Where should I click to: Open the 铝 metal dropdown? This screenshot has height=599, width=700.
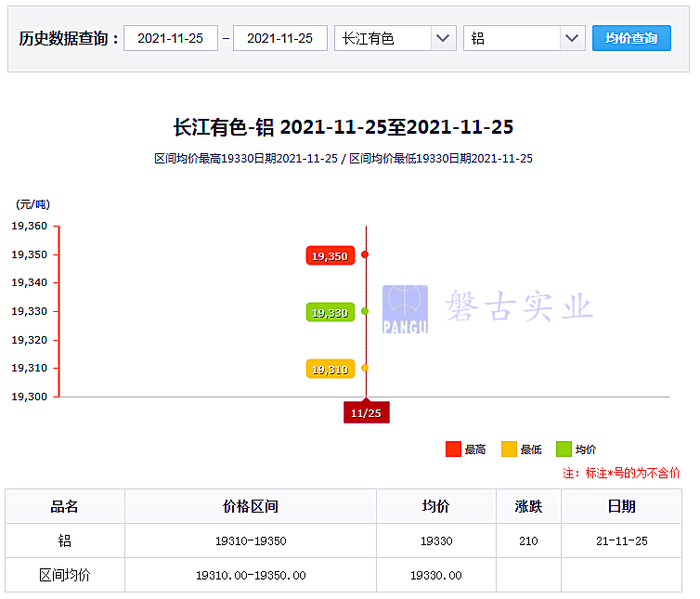(525, 38)
